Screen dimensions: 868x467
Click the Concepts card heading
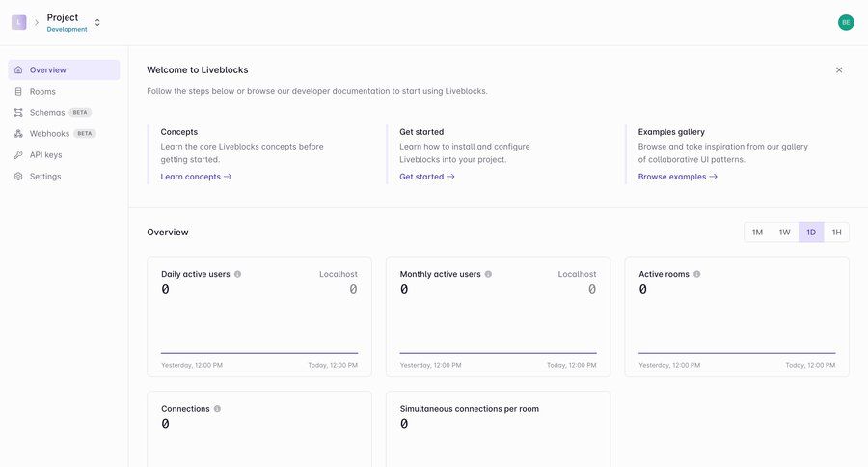click(178, 132)
